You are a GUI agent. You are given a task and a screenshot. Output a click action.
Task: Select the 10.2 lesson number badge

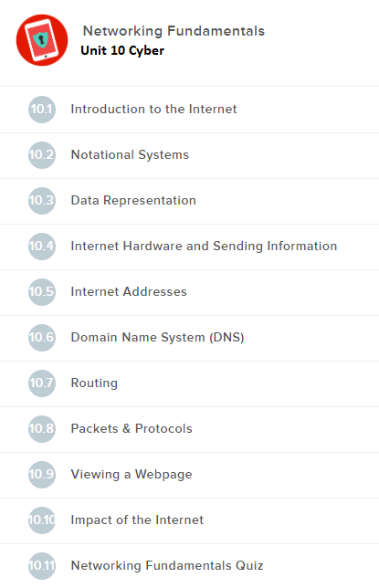tap(42, 155)
